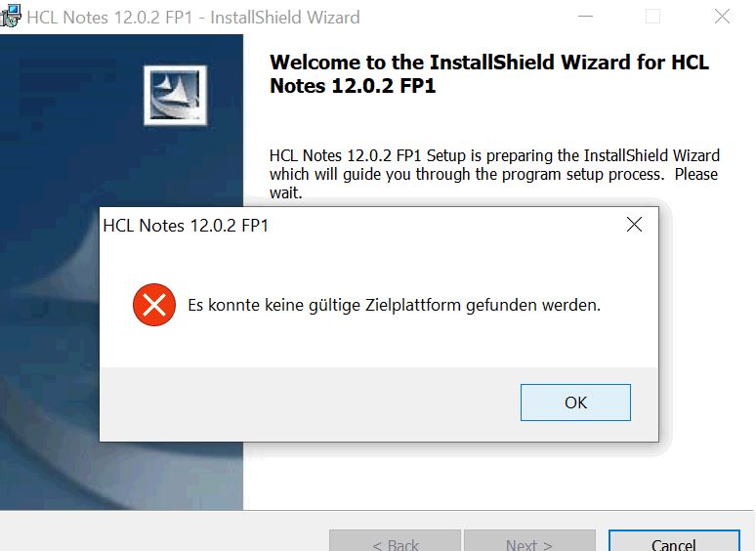The image size is (756, 551).
Task: Close the error dialog with X
Action: (x=634, y=224)
